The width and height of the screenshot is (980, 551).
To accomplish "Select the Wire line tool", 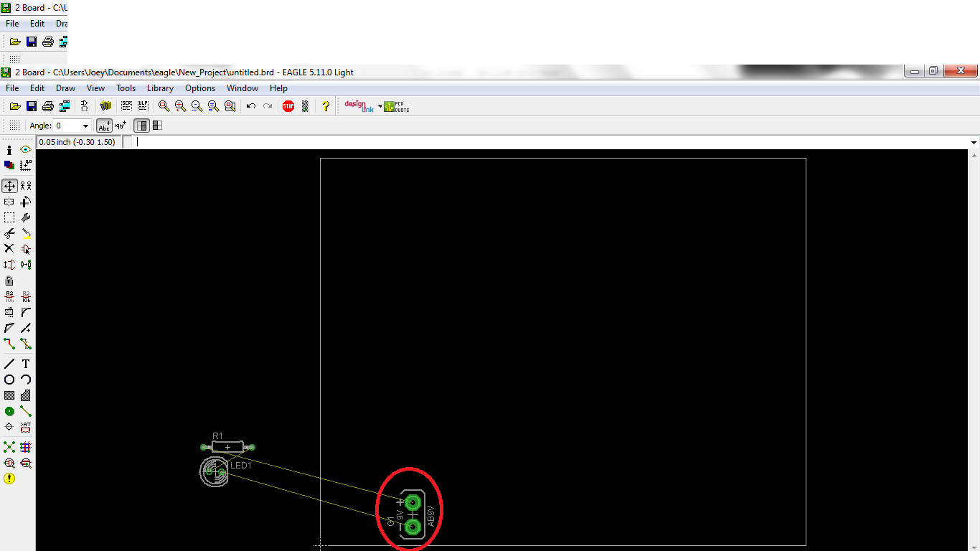I will click(x=9, y=364).
